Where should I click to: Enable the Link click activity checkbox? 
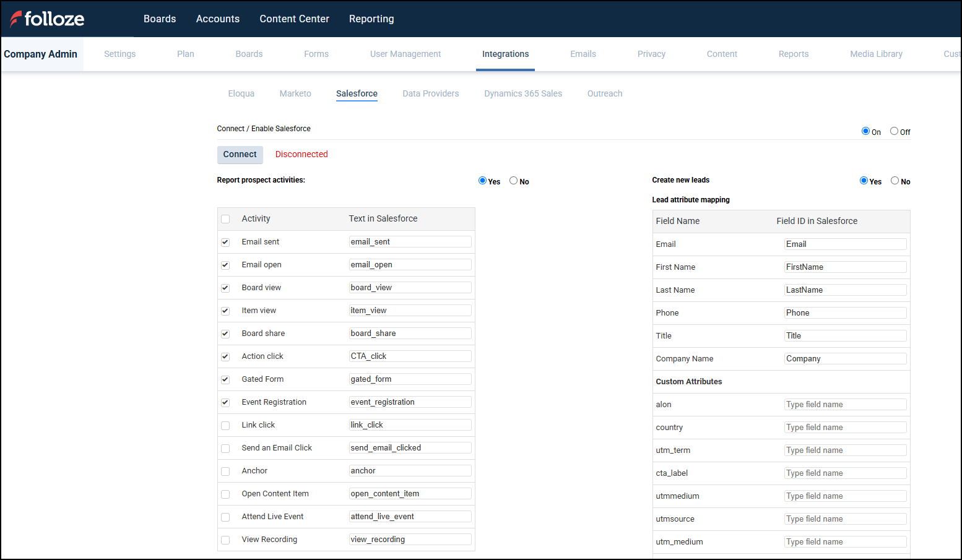[225, 426]
